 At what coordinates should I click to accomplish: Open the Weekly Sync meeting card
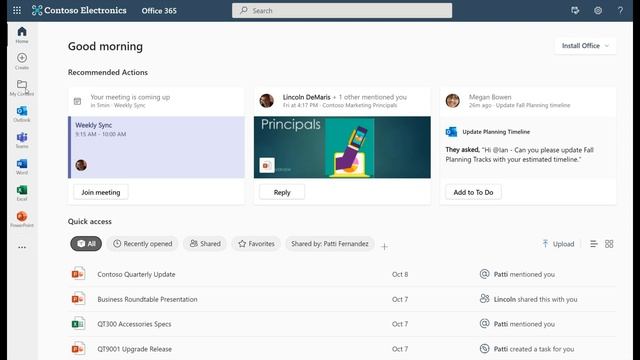[x=156, y=147]
